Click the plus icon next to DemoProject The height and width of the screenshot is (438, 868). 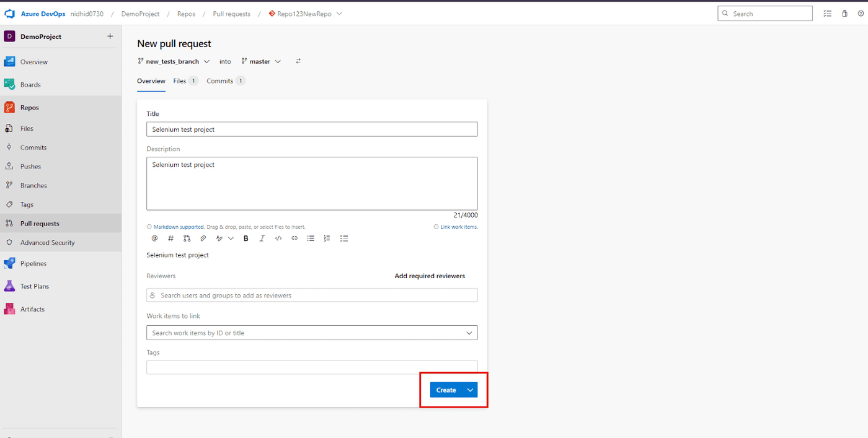tap(110, 37)
